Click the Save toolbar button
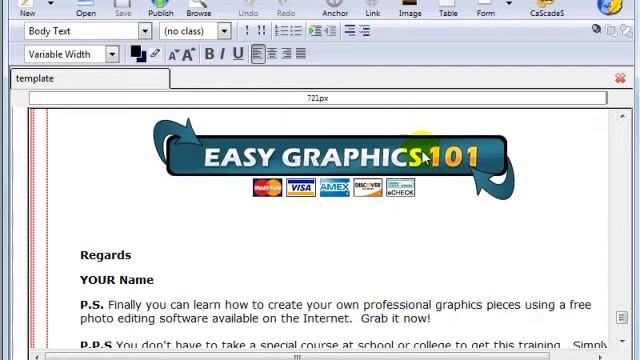The height and width of the screenshot is (360, 640). pos(123,8)
